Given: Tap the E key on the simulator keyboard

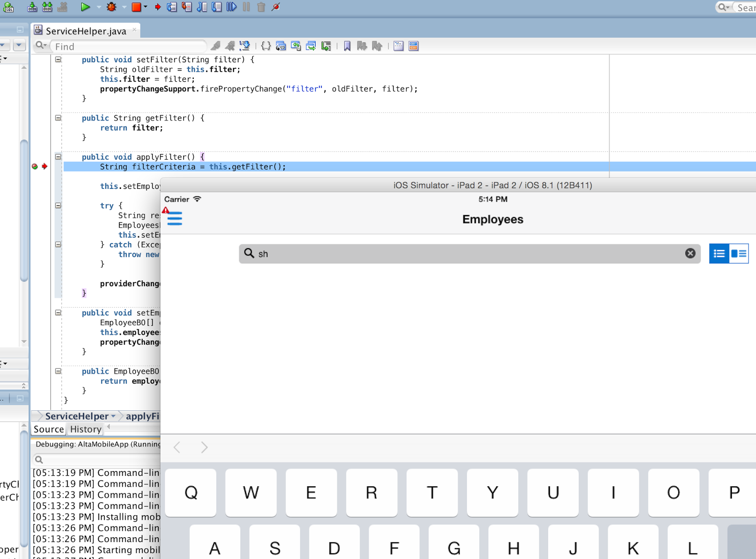Looking at the screenshot, I should click(x=311, y=492).
